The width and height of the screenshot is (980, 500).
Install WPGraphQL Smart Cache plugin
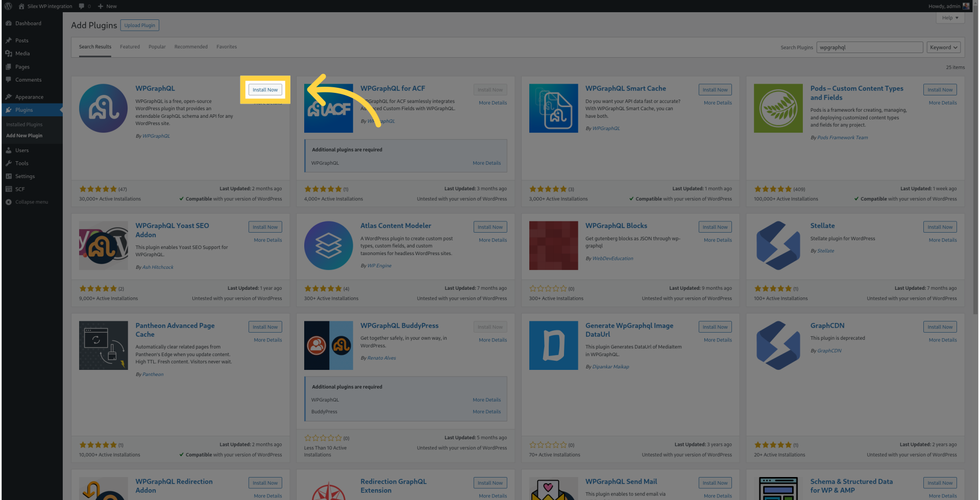(x=715, y=90)
